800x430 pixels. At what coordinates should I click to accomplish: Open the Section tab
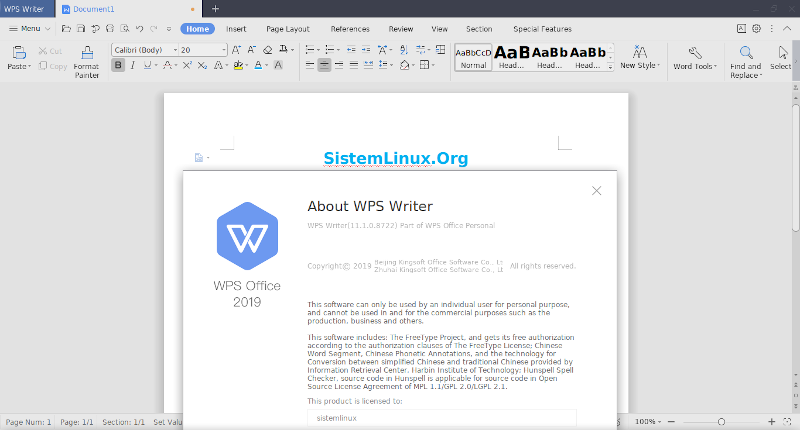tap(479, 29)
